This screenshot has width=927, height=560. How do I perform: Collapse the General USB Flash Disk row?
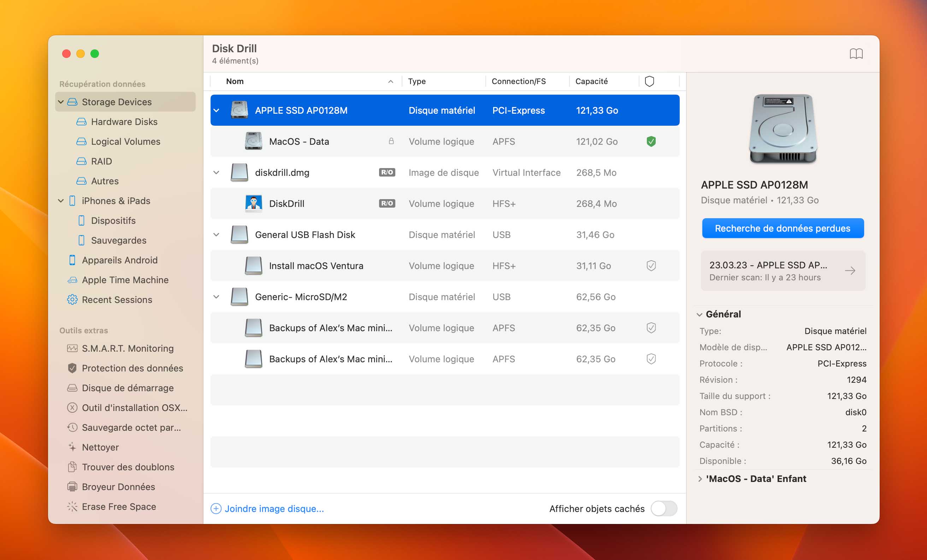pyautogui.click(x=216, y=235)
